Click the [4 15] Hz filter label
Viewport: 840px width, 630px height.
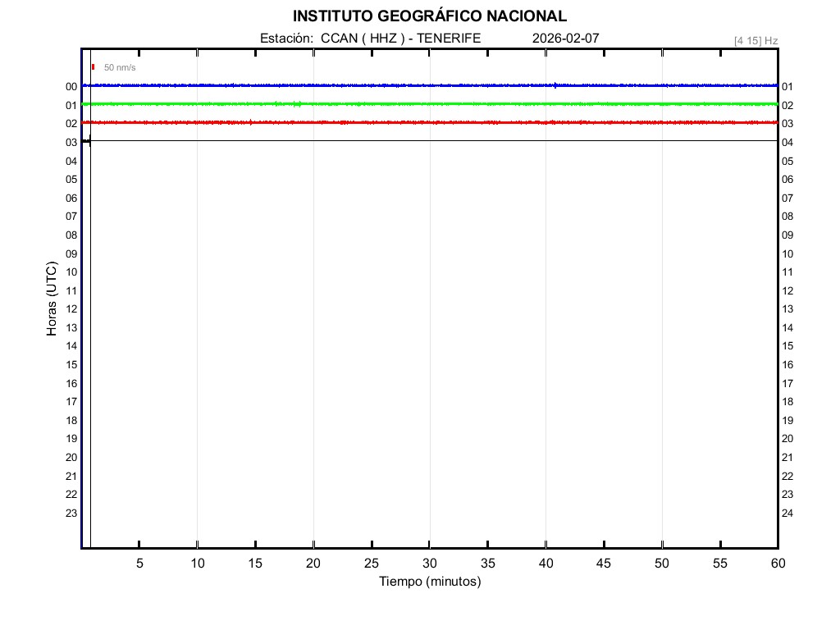756,40
